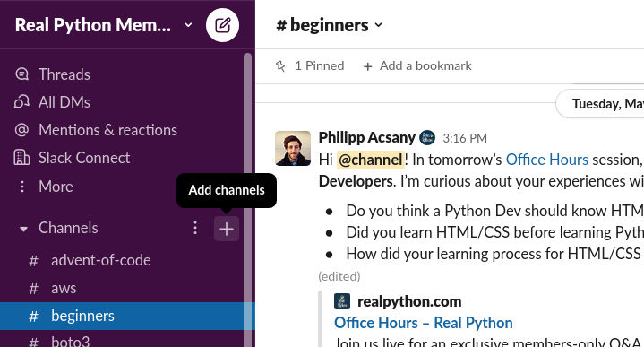Click Philipp Acsany's profile picture

(x=293, y=149)
